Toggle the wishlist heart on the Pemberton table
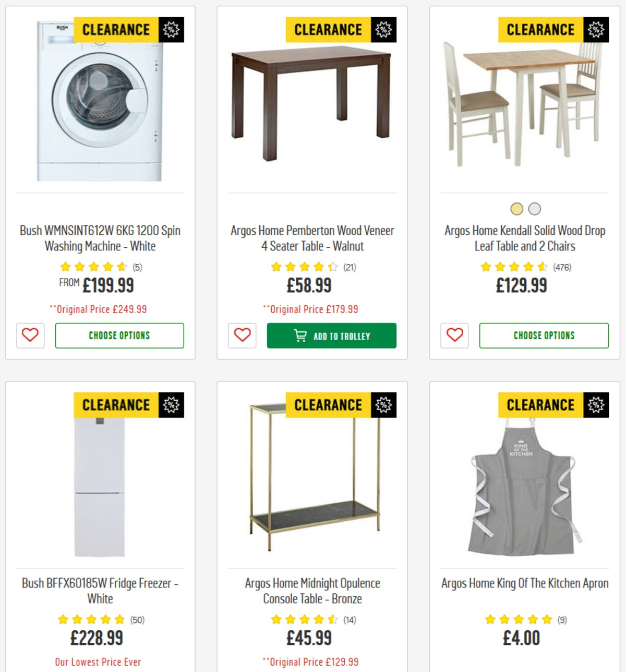This screenshot has height=672, width=626. pyautogui.click(x=242, y=336)
